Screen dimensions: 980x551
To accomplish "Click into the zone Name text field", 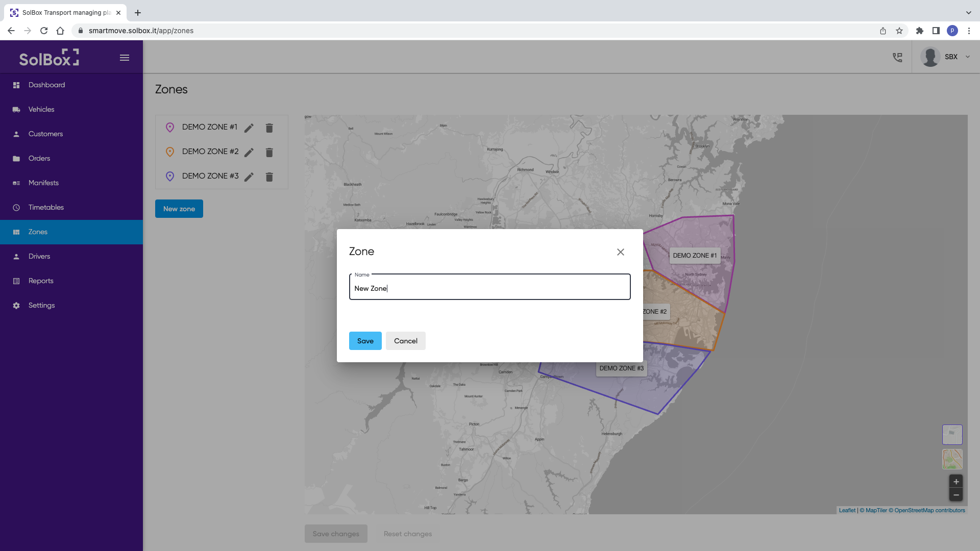I will point(489,288).
